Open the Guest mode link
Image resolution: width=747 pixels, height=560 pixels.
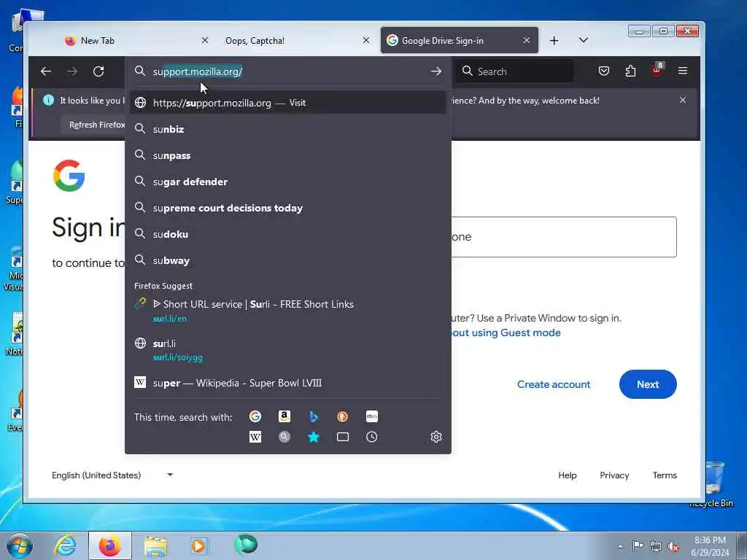click(x=506, y=332)
